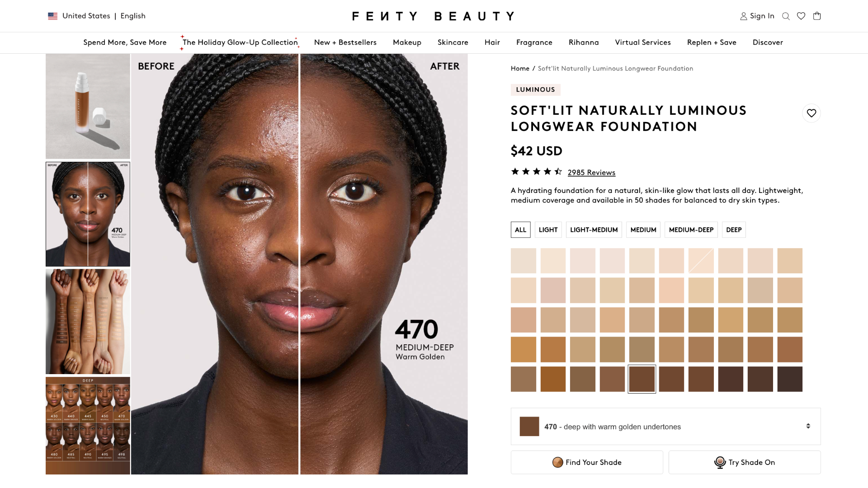Open the Makeup navigation menu

(407, 42)
